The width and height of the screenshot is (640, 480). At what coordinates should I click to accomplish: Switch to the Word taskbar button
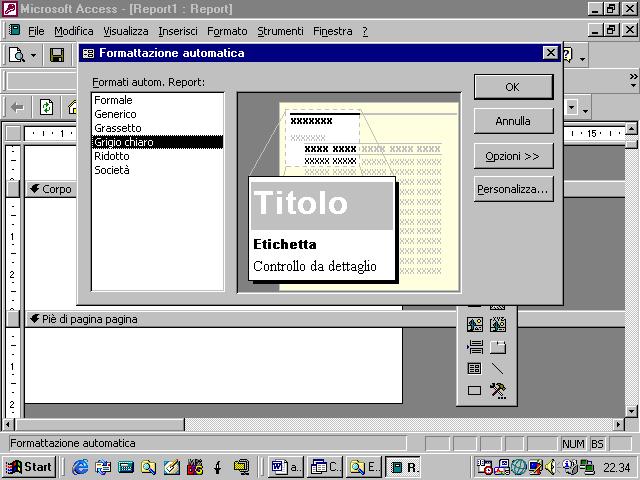tap(284, 467)
